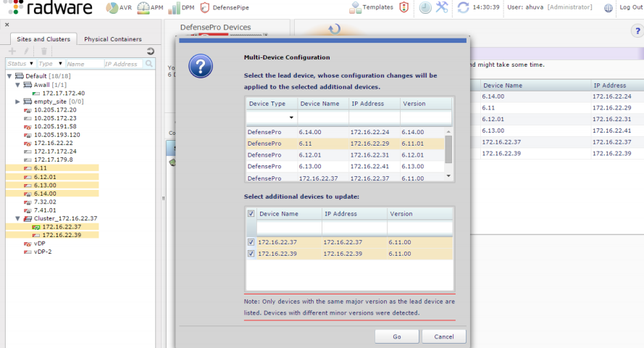Uncheck the 172.16.22.39 additional device checkbox
This screenshot has height=348, width=644.
tap(251, 254)
